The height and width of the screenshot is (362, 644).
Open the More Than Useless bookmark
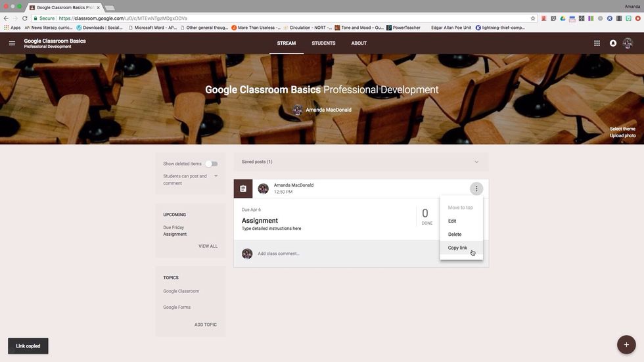[x=256, y=28]
